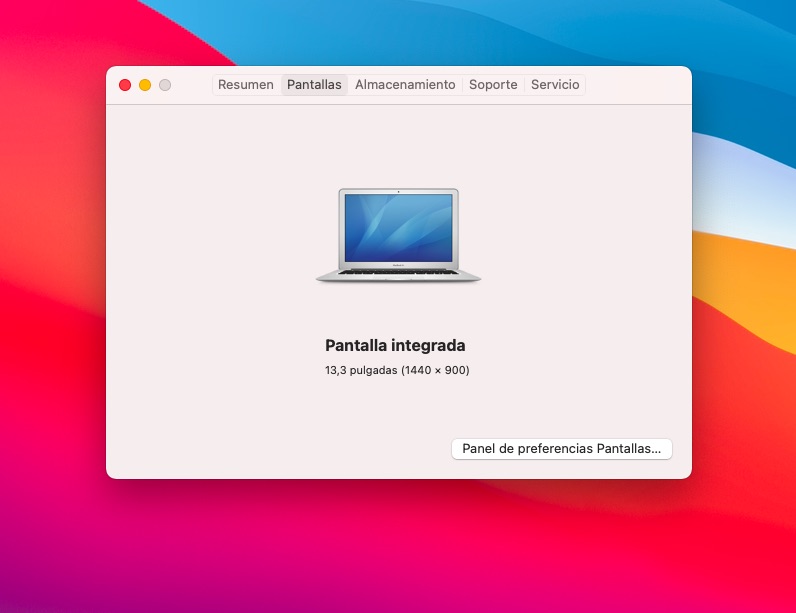Minimize the window with the yellow button

pos(145,85)
